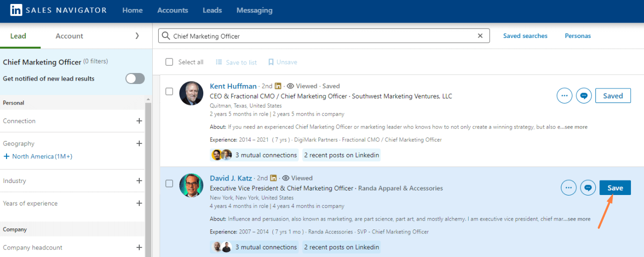View Kent Huffman's 3 mutual connections
Screen dimensions: 644x257
[x=254, y=155]
